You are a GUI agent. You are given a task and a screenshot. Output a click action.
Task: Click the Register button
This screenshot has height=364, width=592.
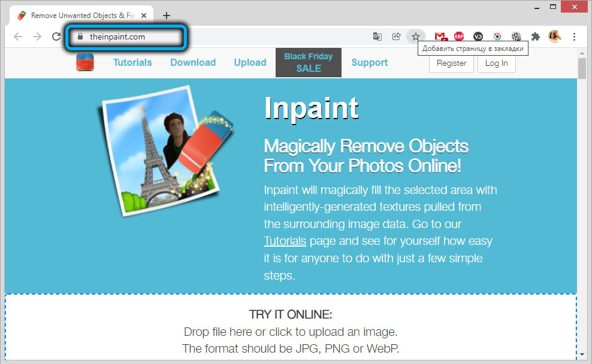pos(451,63)
